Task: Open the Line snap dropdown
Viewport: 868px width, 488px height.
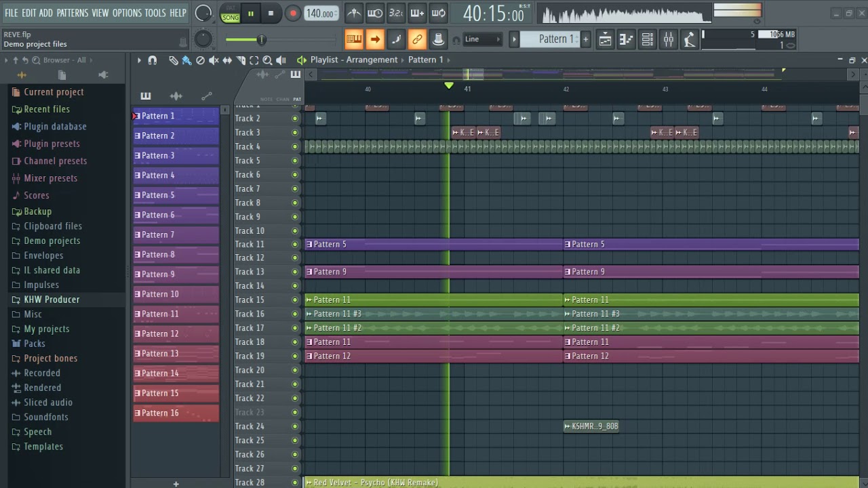Action: pos(483,39)
